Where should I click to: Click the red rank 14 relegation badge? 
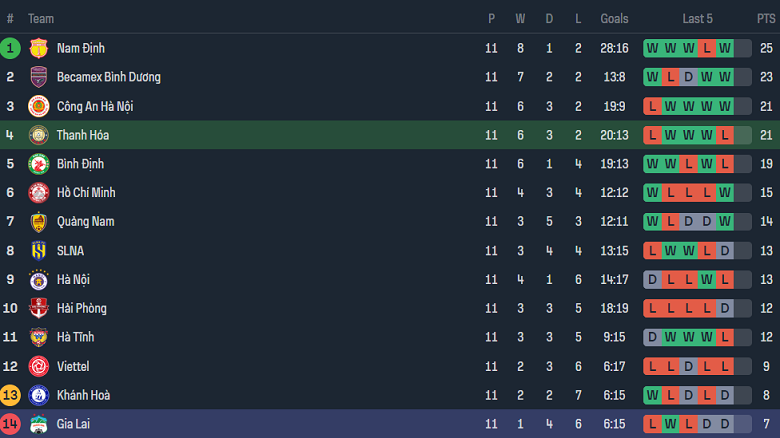coord(10,424)
